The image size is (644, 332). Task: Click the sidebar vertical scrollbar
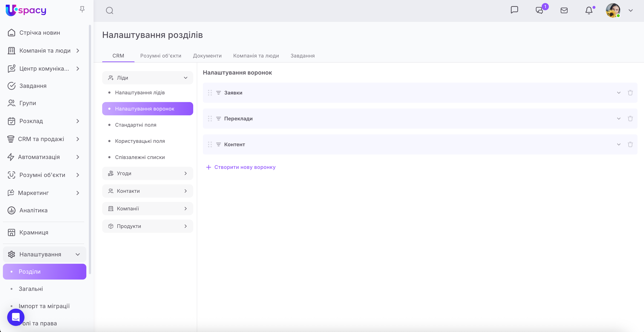(x=90, y=150)
